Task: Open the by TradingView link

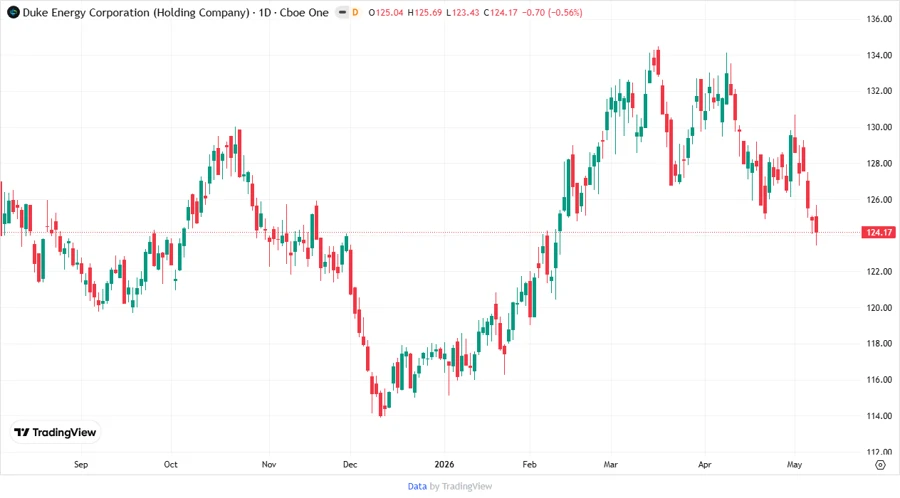Action: point(461,487)
